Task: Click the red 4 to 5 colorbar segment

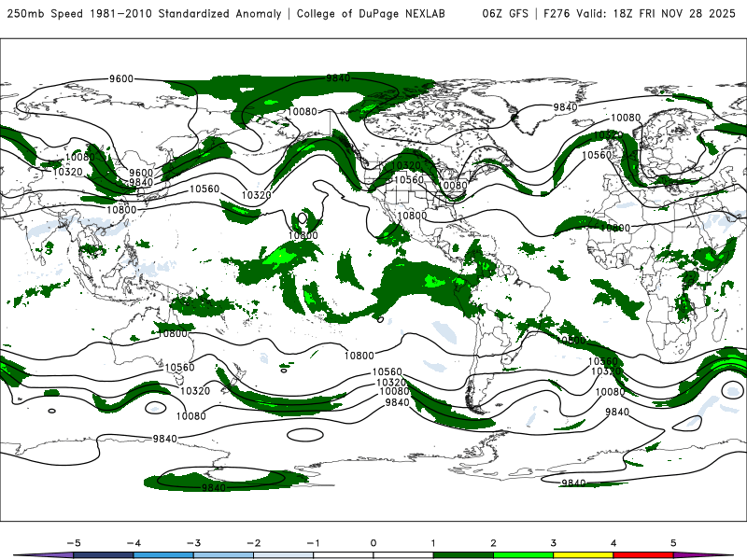Action: 643,555
